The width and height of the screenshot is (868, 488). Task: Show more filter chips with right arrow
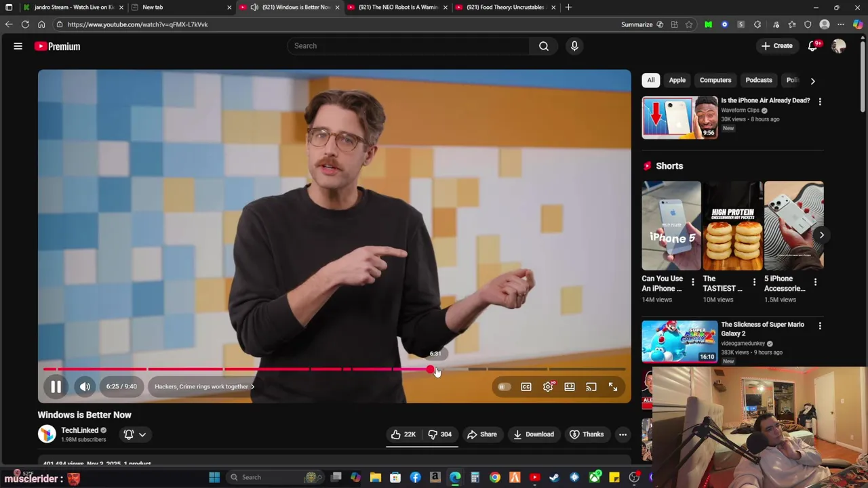tap(812, 81)
